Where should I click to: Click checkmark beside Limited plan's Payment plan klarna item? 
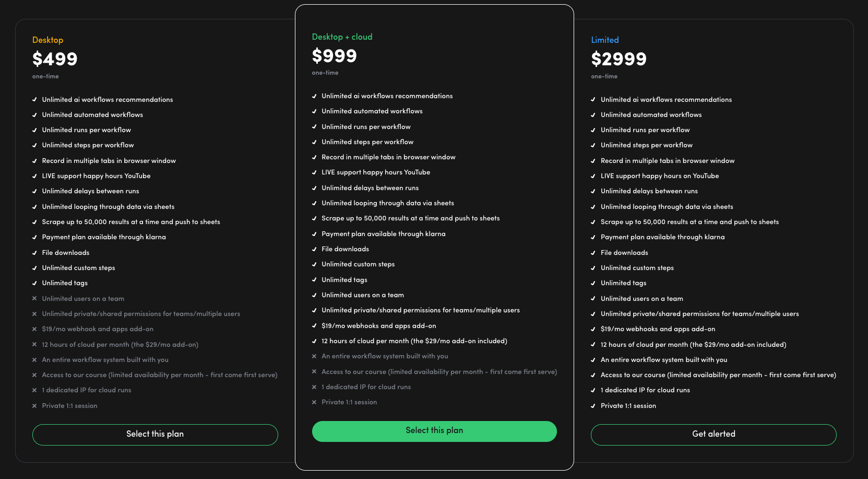click(x=593, y=237)
